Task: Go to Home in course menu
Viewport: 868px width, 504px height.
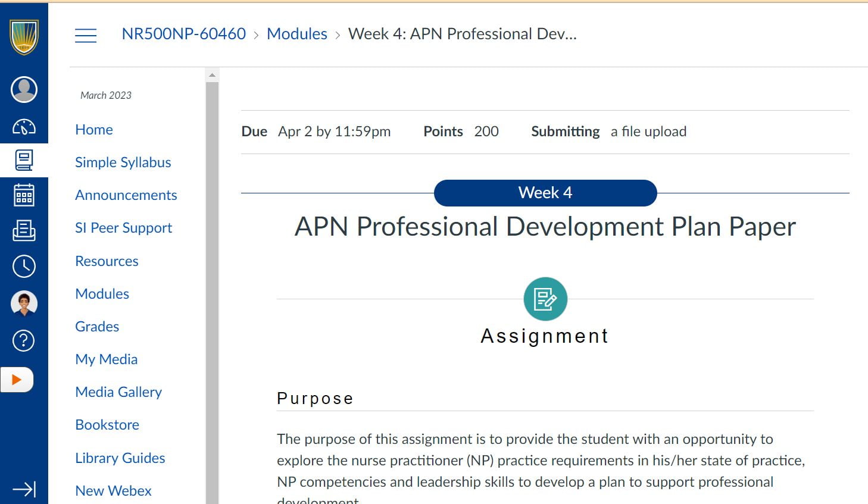Action: pos(94,130)
